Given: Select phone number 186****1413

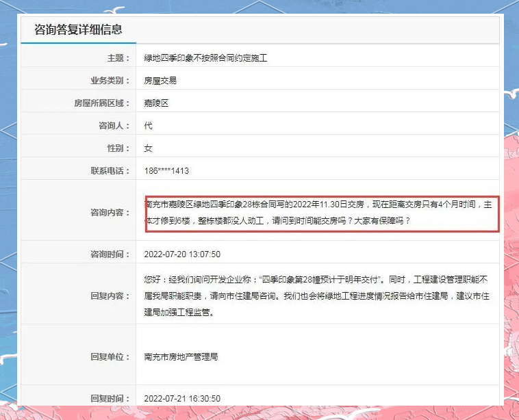Looking at the screenshot, I should coord(166,171).
